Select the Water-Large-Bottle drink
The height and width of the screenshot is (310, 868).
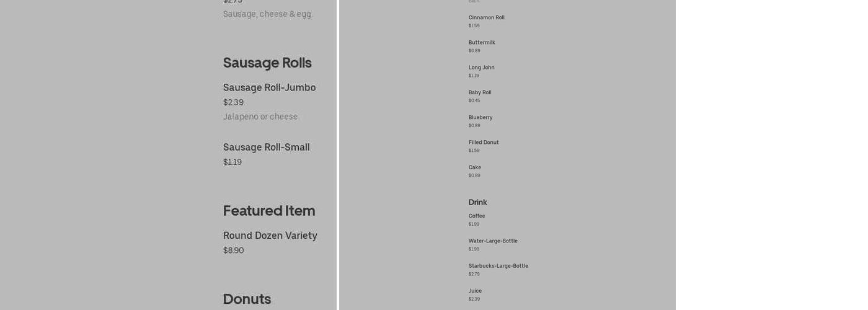pos(493,241)
